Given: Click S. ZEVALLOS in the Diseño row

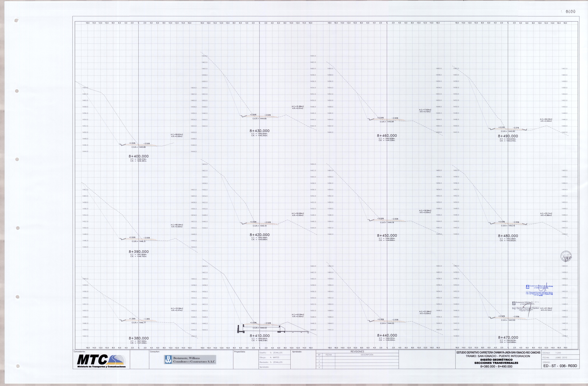Looking at the screenshot, I should tap(276, 353).
